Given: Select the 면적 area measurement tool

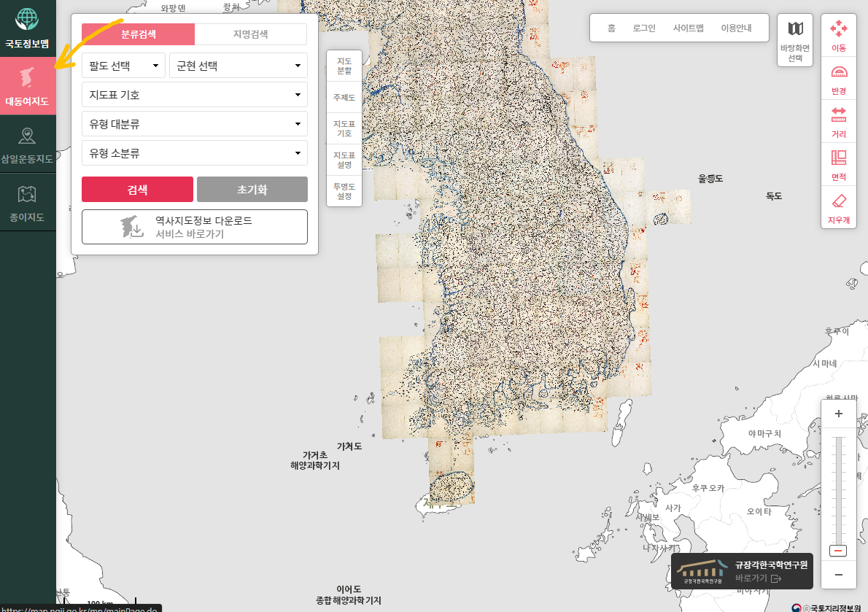Looking at the screenshot, I should pyautogui.click(x=839, y=165).
